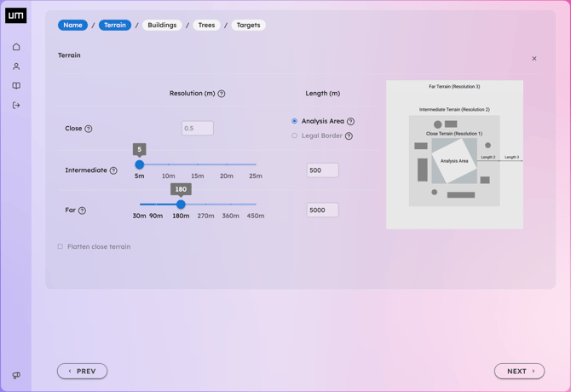Enable Flatten close terrain checkbox

(61, 246)
